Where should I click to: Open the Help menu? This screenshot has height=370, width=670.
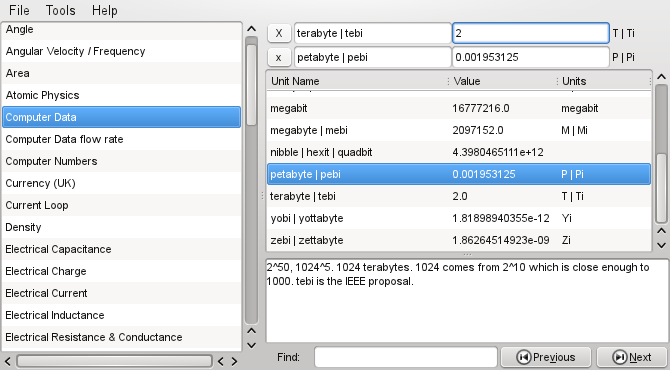(104, 10)
